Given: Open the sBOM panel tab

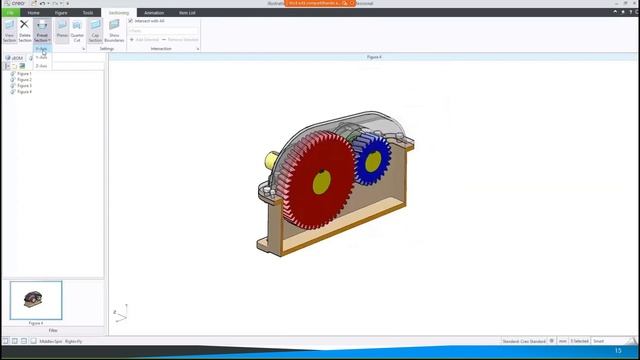Looking at the screenshot, I should point(14,58).
